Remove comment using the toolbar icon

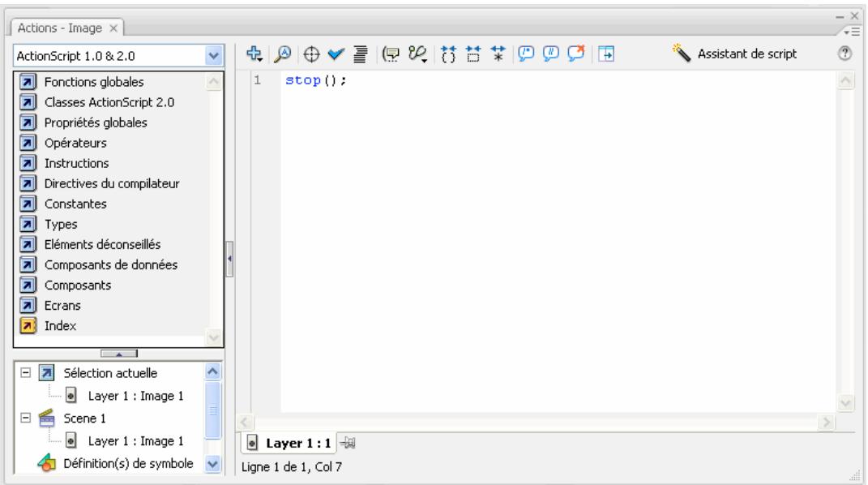click(x=577, y=55)
